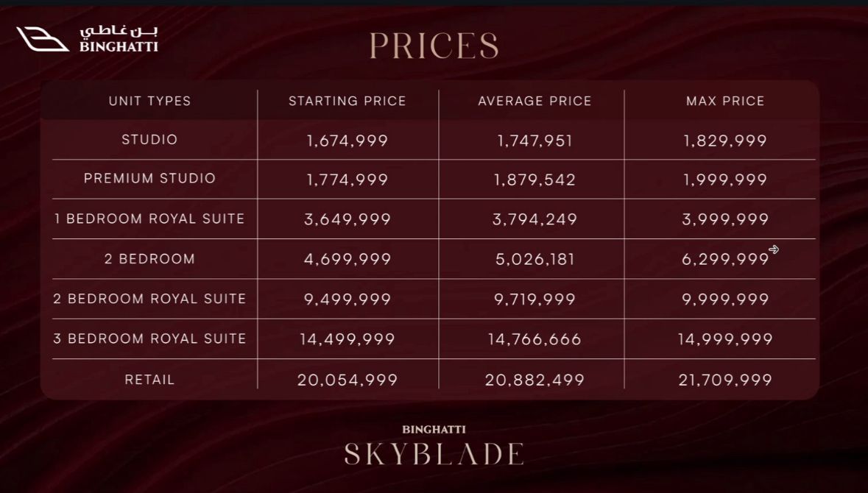Click the 2 BEDROOM row label

pyautogui.click(x=150, y=259)
